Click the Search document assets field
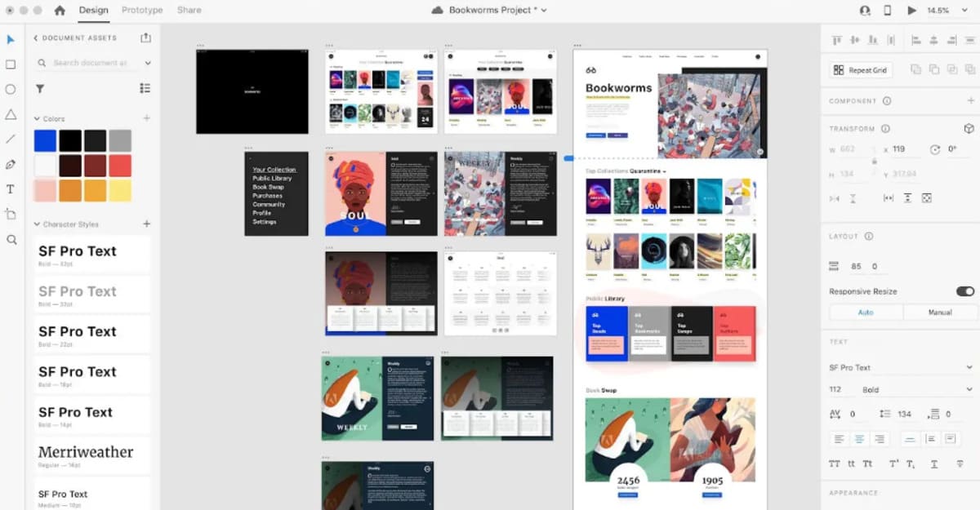The height and width of the screenshot is (510, 980). 90,63
